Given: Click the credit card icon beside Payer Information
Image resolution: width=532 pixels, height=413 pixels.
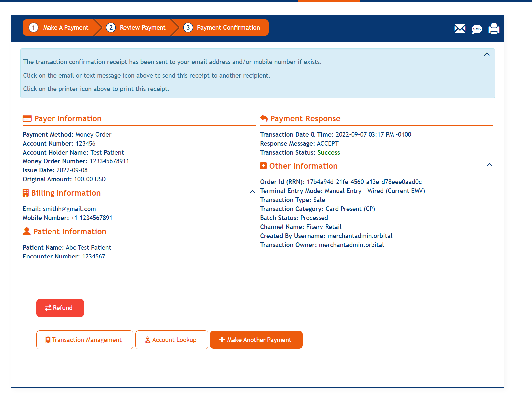Looking at the screenshot, I should 27,118.
